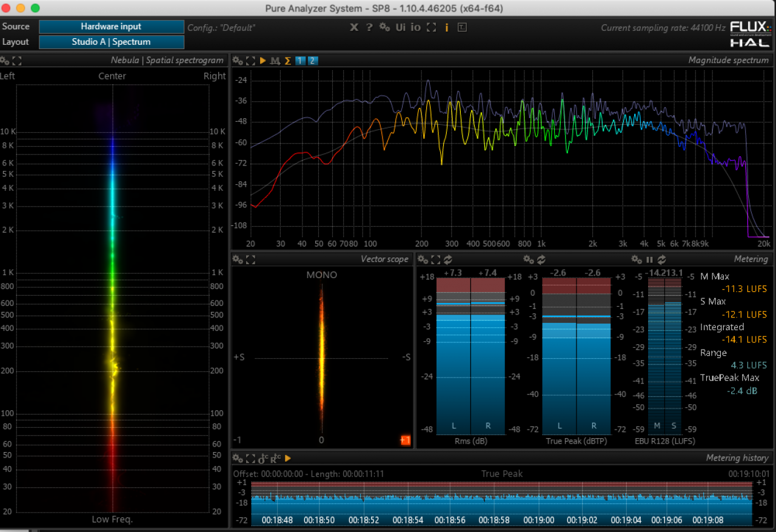Click the orange +1 correlation indicator

click(x=405, y=441)
